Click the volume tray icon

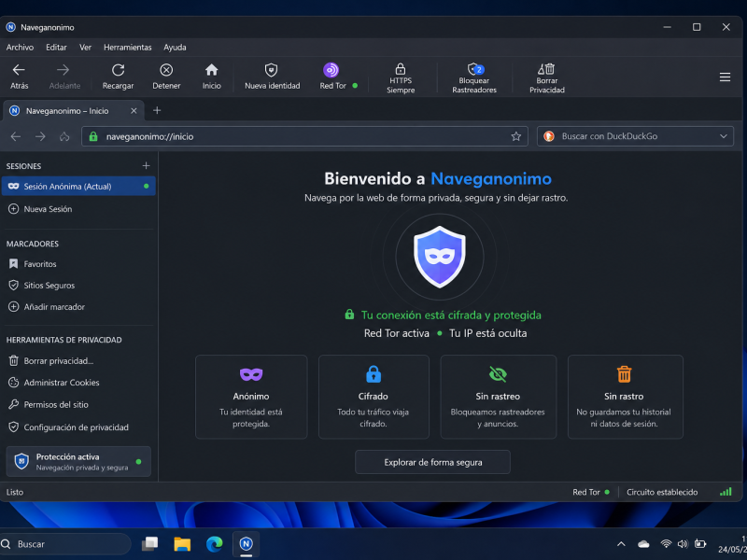[x=683, y=544]
